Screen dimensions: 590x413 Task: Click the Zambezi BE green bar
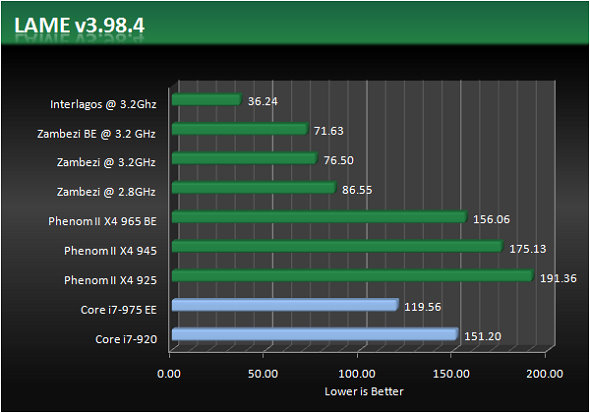(240, 129)
